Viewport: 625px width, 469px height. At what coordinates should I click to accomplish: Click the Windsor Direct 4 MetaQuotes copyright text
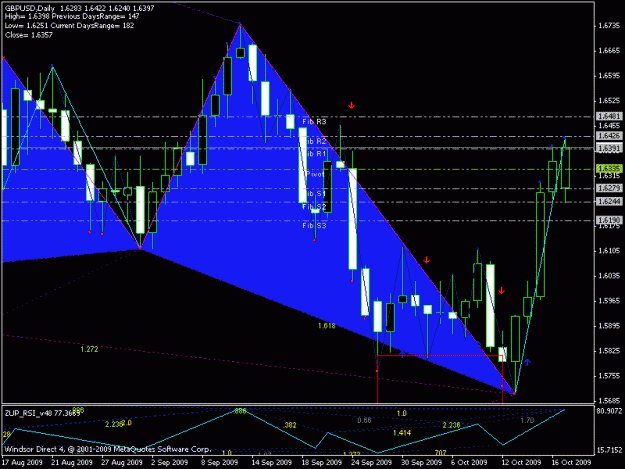tap(107, 449)
